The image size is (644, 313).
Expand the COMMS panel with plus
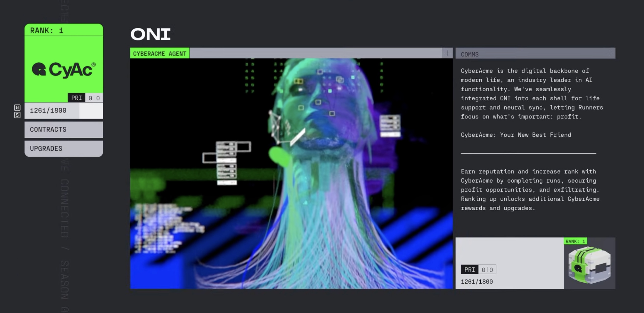[610, 53]
